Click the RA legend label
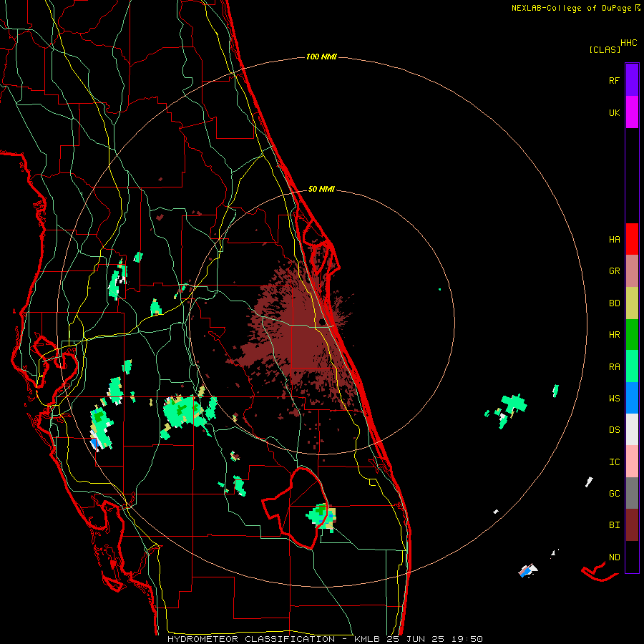Viewport: 644px width, 644px height. pyautogui.click(x=614, y=367)
